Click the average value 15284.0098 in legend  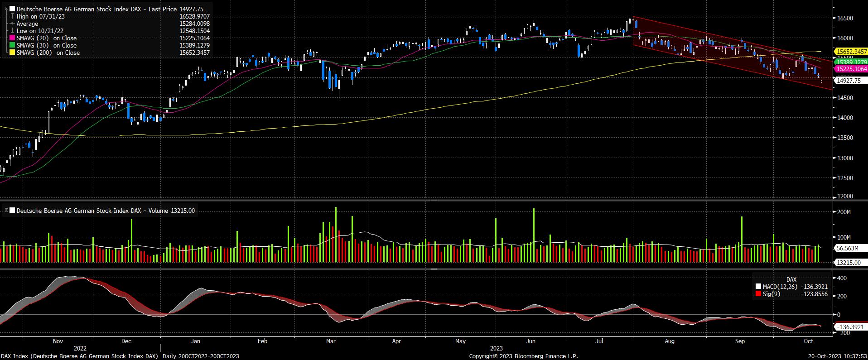pyautogui.click(x=194, y=24)
